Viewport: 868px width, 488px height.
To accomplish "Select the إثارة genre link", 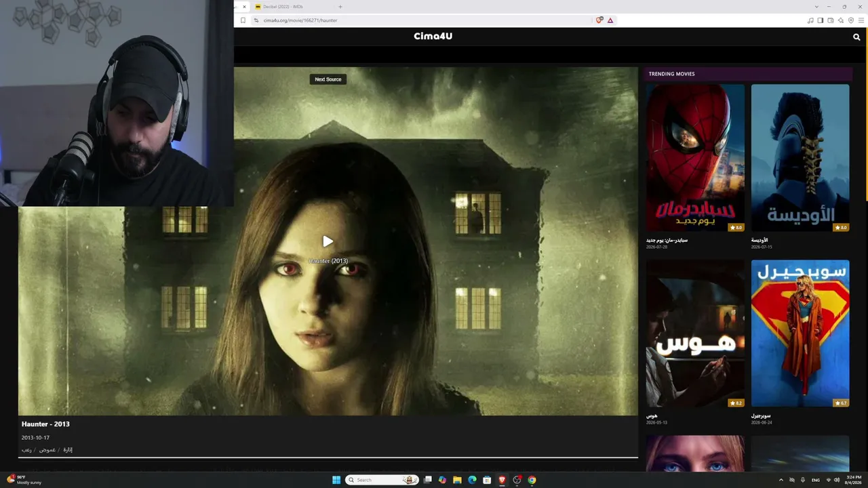I will pyautogui.click(x=68, y=449).
